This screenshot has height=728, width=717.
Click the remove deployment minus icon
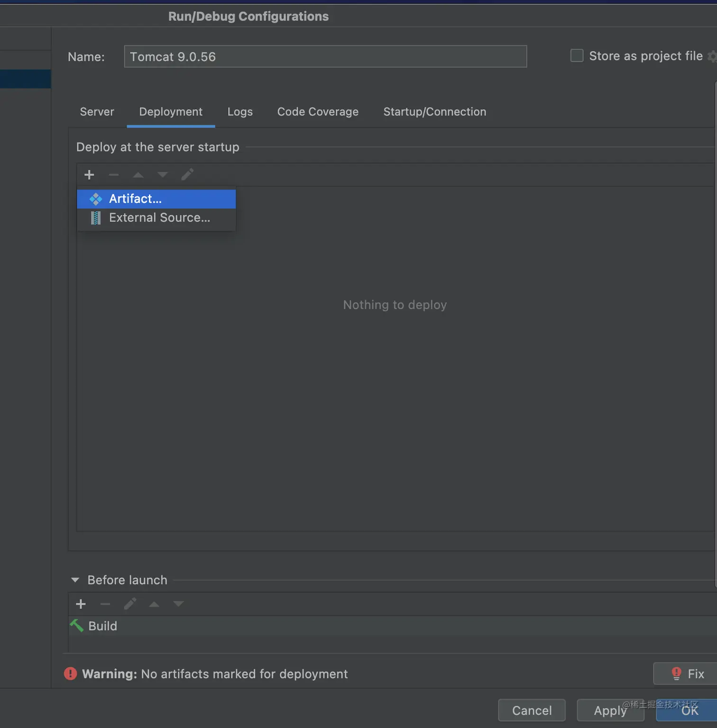114,175
